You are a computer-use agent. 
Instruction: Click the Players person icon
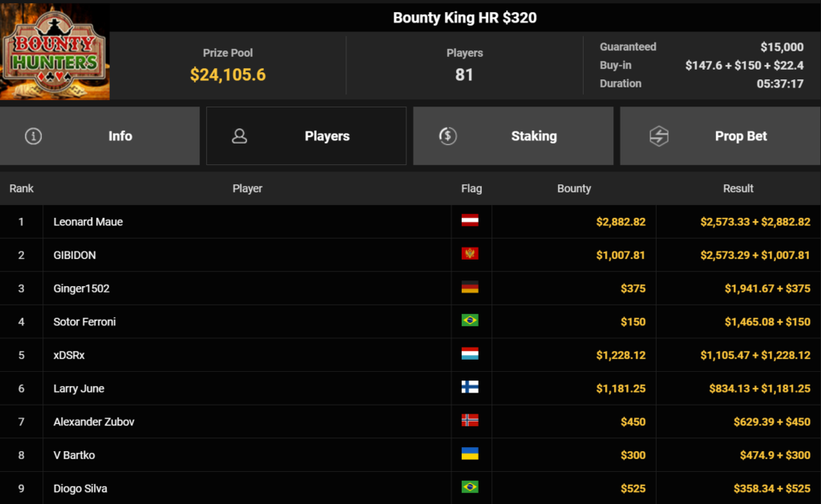pyautogui.click(x=239, y=136)
